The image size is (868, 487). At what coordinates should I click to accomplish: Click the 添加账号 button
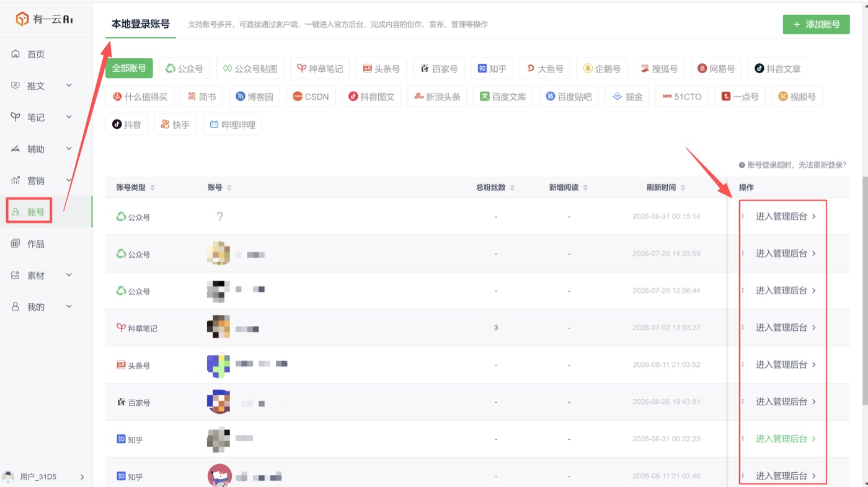816,24
